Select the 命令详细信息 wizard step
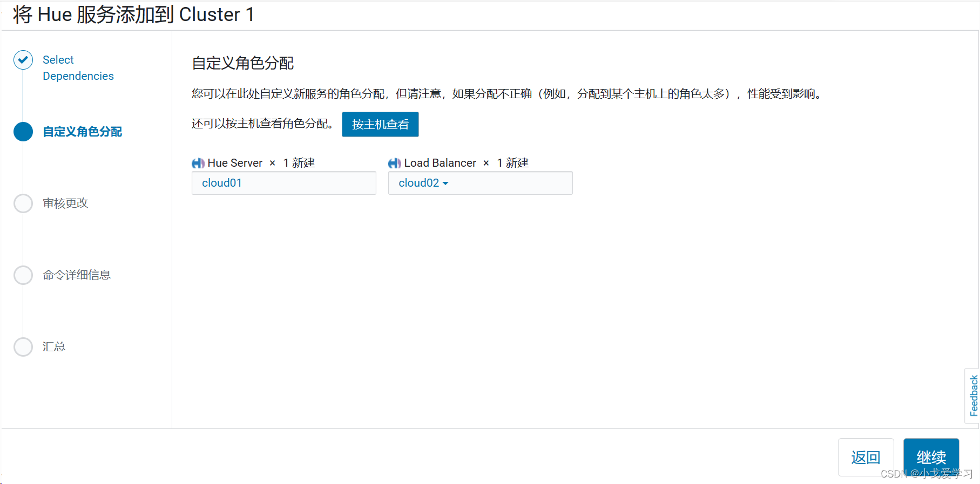The width and height of the screenshot is (980, 484). (77, 275)
